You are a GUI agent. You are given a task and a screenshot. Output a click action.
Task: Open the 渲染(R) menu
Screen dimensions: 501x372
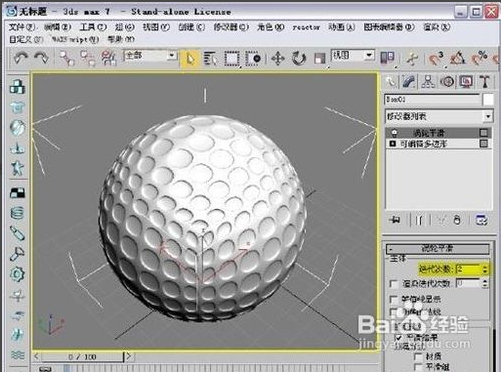pos(437,27)
